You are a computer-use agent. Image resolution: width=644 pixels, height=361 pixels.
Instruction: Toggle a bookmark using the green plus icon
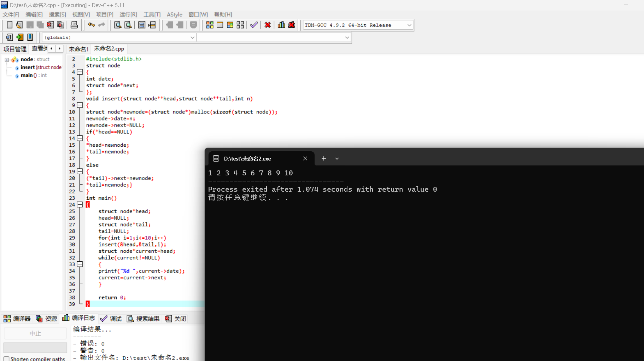pos(20,37)
